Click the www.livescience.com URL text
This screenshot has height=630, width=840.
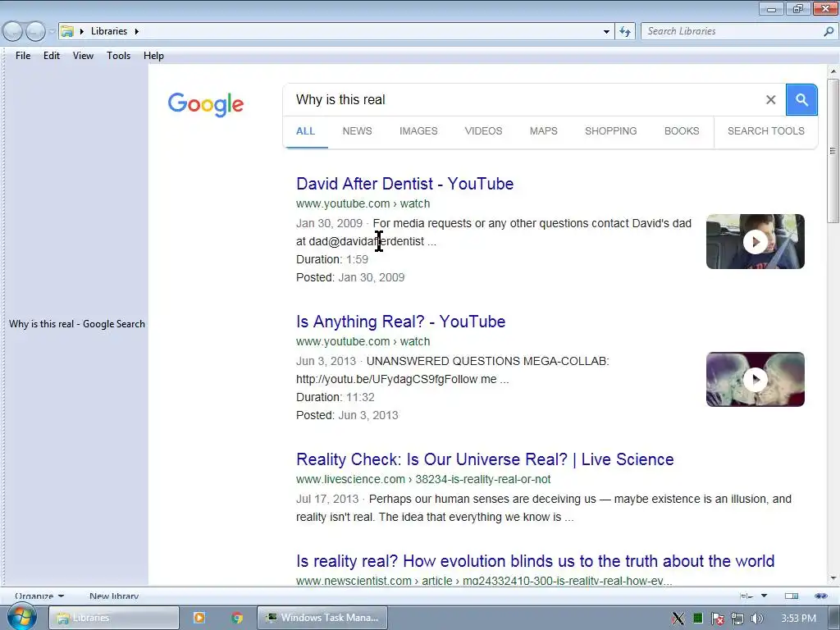point(423,479)
